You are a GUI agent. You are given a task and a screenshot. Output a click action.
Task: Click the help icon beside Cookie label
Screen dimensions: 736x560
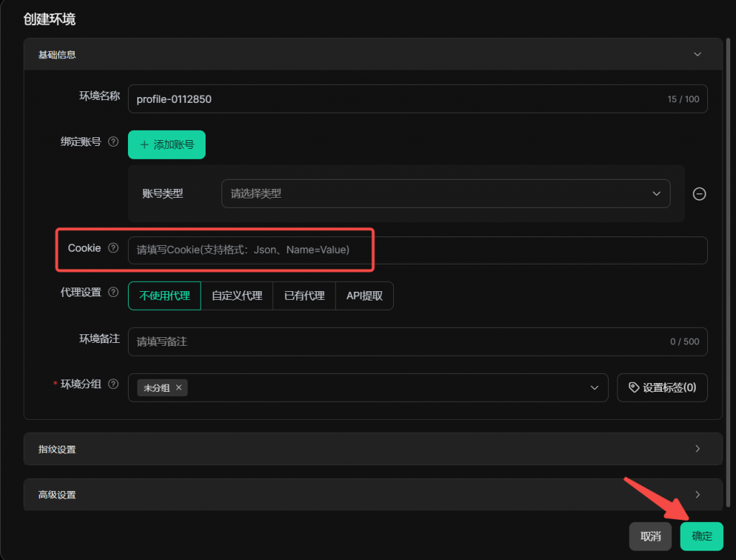click(113, 248)
